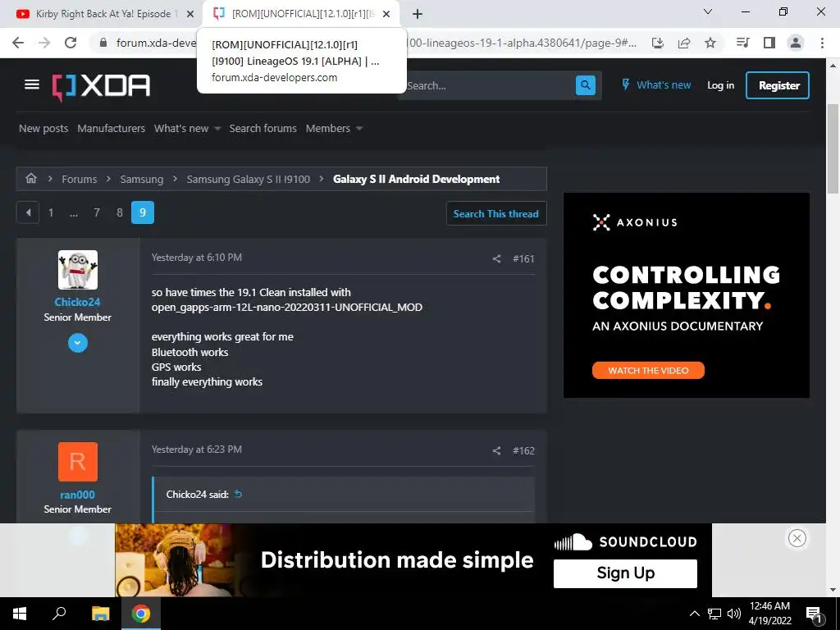Open Chicko24 profile name
This screenshot has height=630, width=840.
coord(78,302)
